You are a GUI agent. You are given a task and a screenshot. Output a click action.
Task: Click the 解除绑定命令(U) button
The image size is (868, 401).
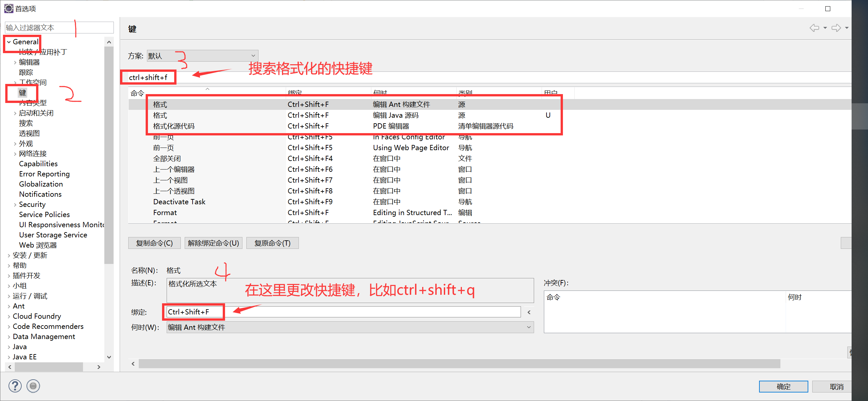213,243
